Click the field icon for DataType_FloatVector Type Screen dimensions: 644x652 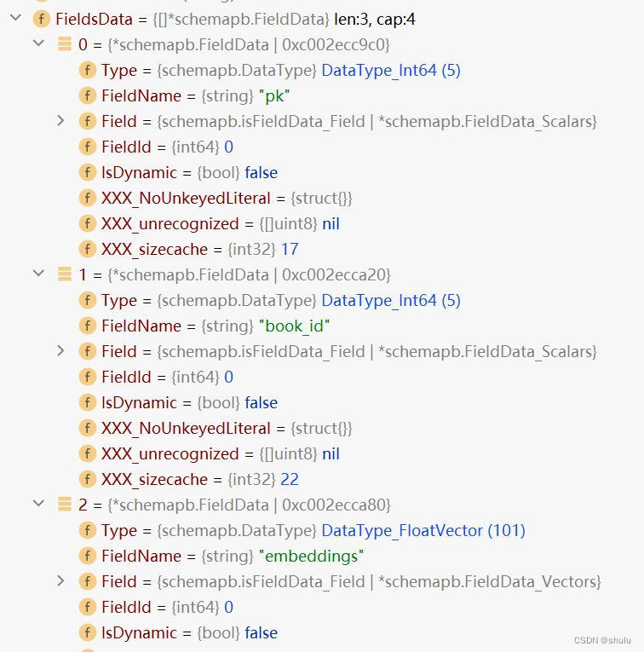click(x=87, y=530)
